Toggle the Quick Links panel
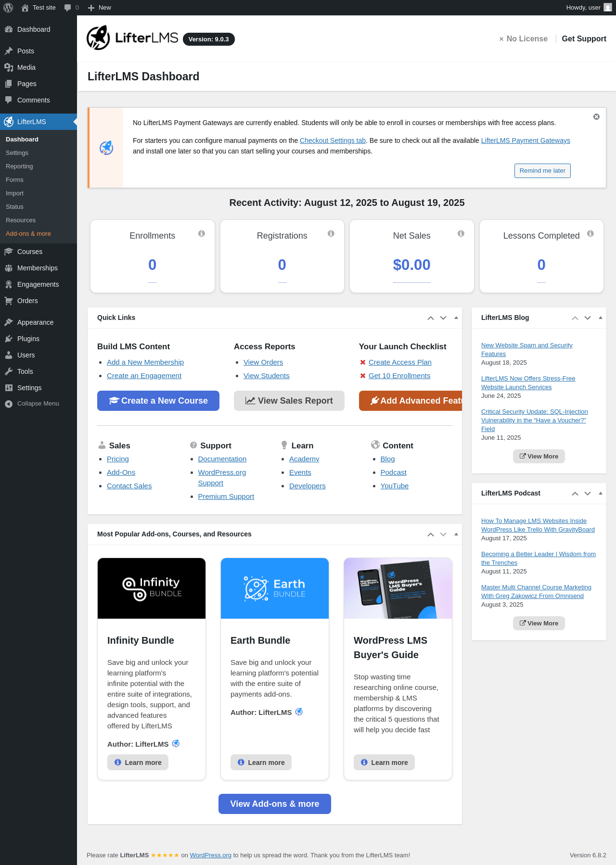616x865 pixels. click(456, 318)
